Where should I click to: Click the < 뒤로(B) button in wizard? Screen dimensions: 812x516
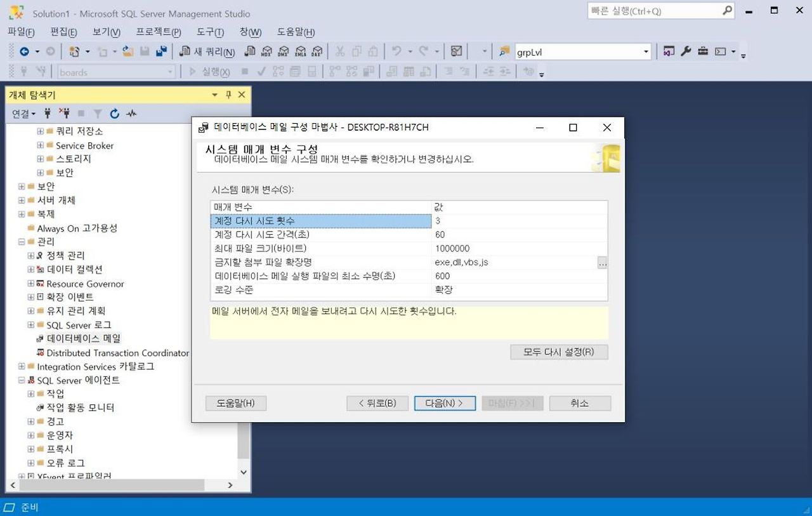(x=377, y=403)
